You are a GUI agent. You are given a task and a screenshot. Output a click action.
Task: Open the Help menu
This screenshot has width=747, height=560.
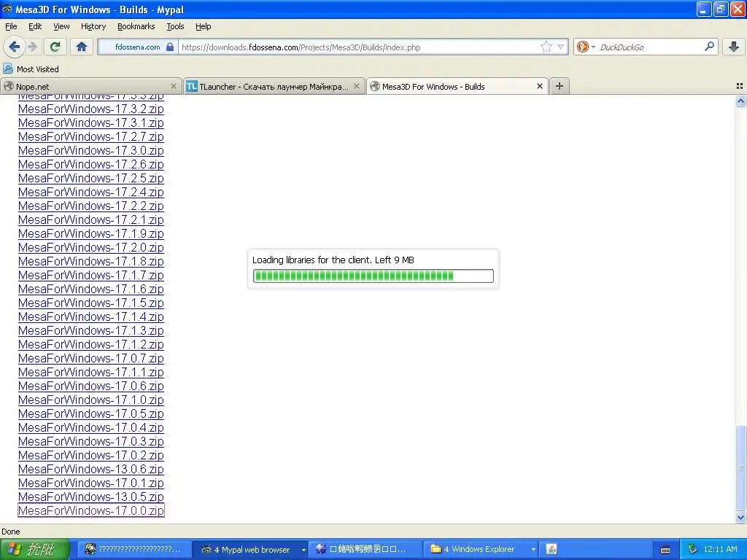(x=204, y=26)
